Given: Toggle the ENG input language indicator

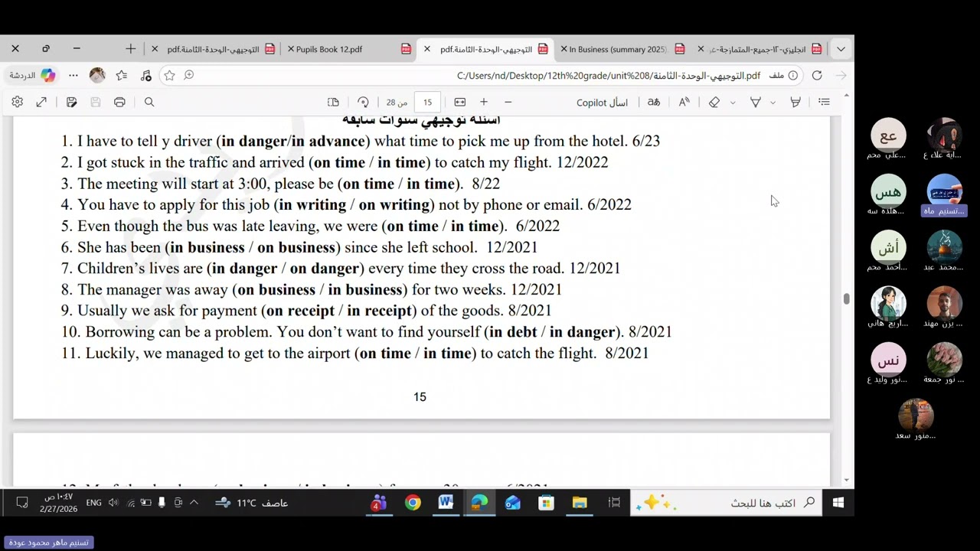Looking at the screenshot, I should coord(93,503).
